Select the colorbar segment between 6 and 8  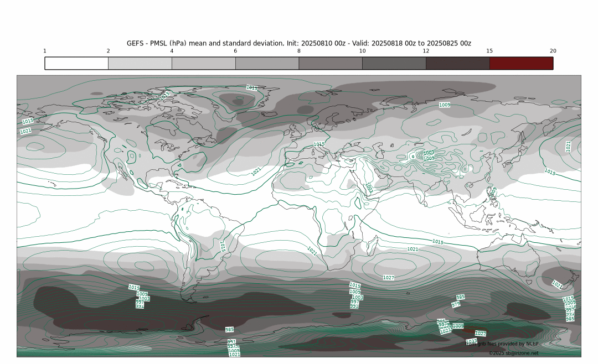[x=267, y=63]
